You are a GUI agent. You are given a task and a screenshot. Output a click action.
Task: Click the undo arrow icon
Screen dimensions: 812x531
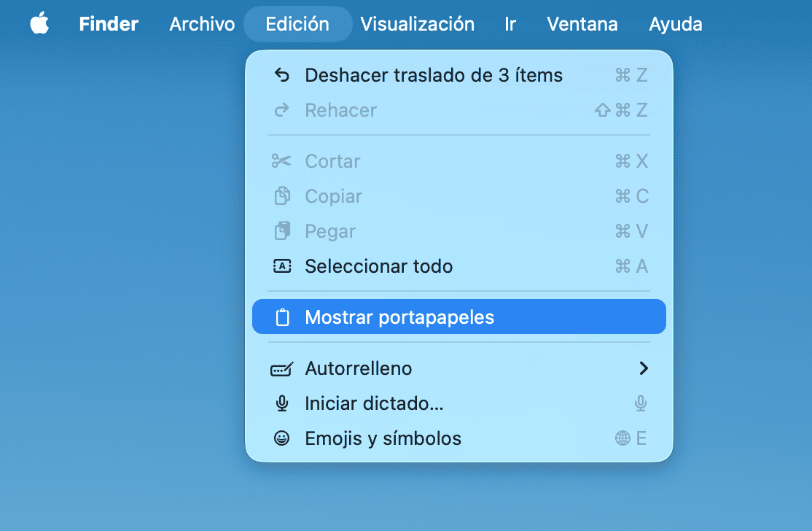(281, 75)
